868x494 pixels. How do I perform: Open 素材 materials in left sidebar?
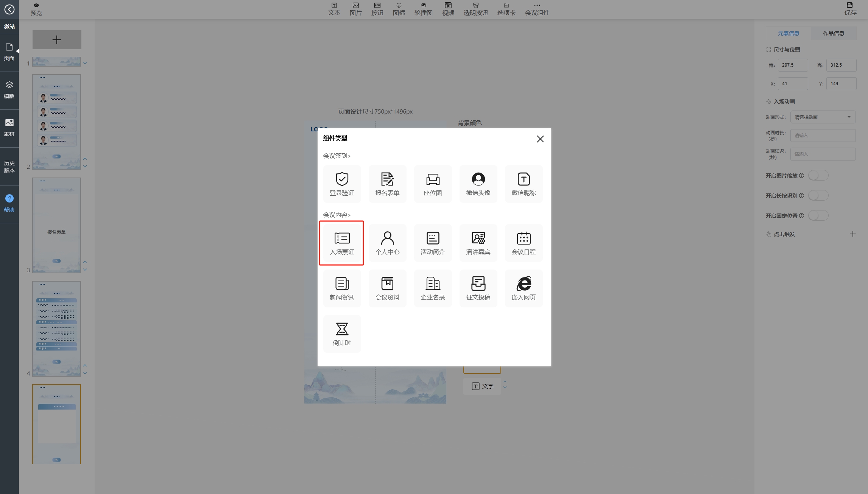(9, 128)
